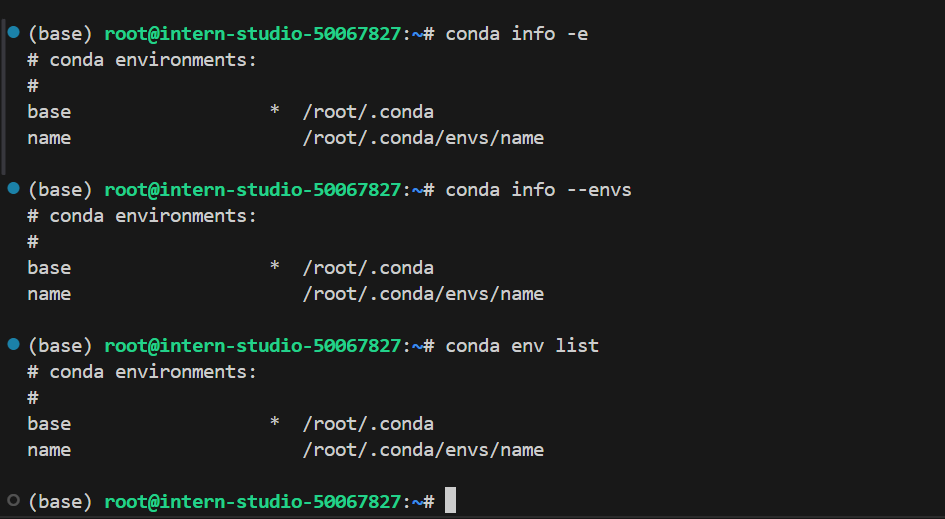Focus the terminal cursor block at the last prompt
This screenshot has width=945, height=519.
tap(450, 500)
